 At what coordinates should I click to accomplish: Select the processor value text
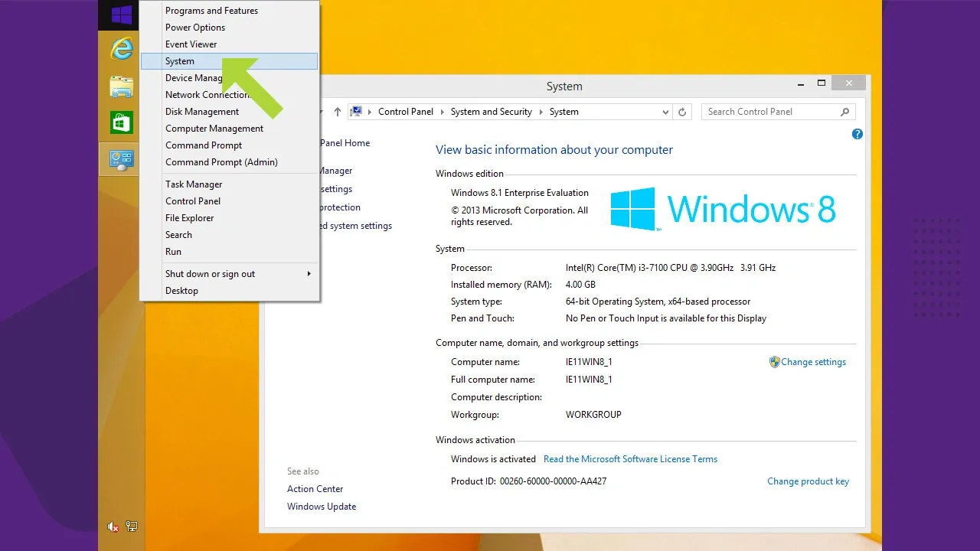pos(671,268)
